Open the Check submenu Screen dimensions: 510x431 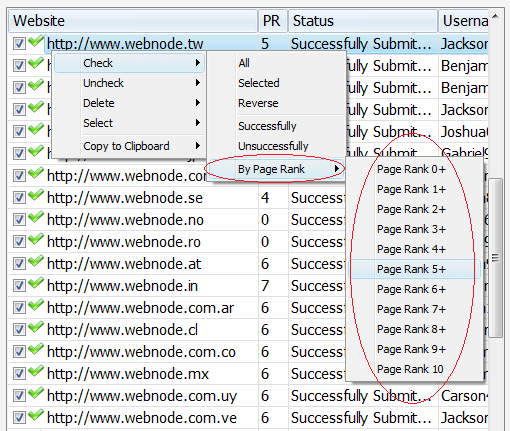pos(129,63)
